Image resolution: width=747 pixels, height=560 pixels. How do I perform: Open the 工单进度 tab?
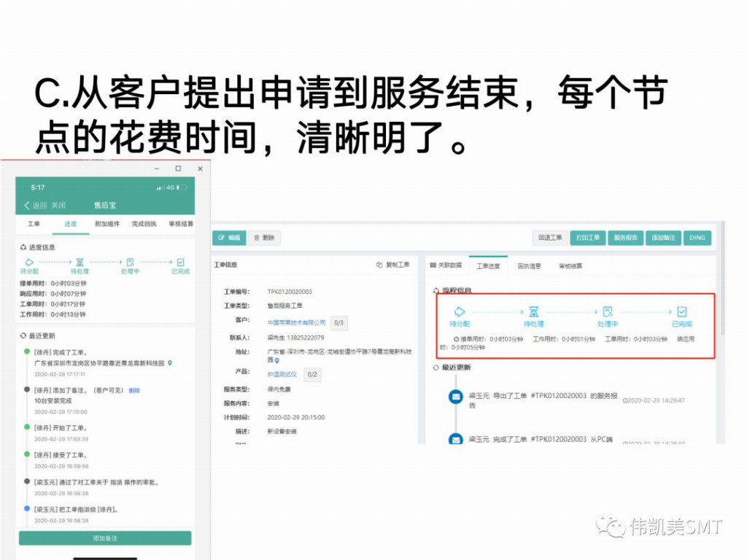(x=488, y=265)
